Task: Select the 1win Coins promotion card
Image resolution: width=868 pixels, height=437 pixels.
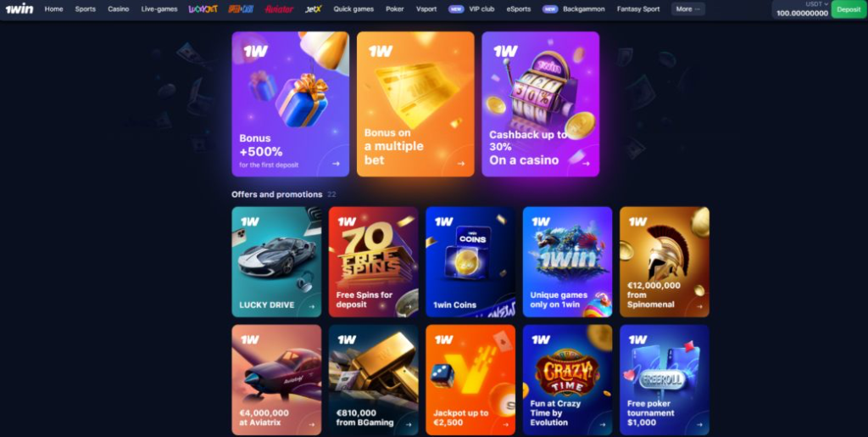Action: tap(470, 261)
